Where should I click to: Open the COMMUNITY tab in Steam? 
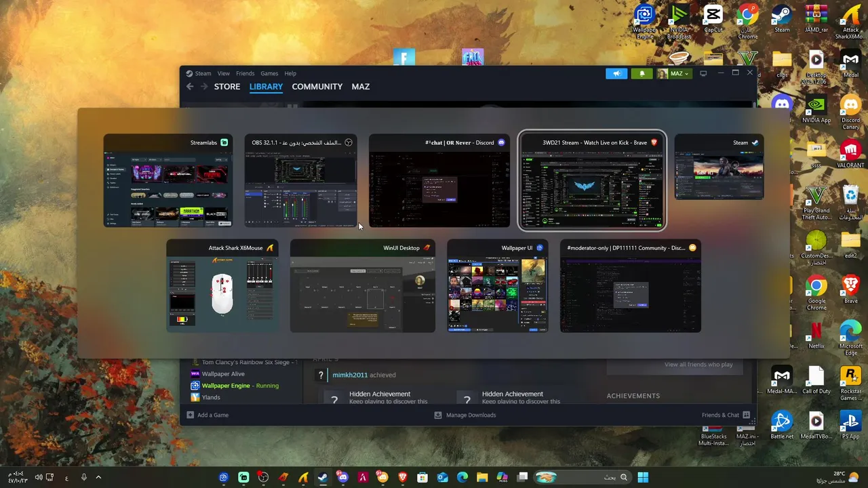[x=317, y=87]
